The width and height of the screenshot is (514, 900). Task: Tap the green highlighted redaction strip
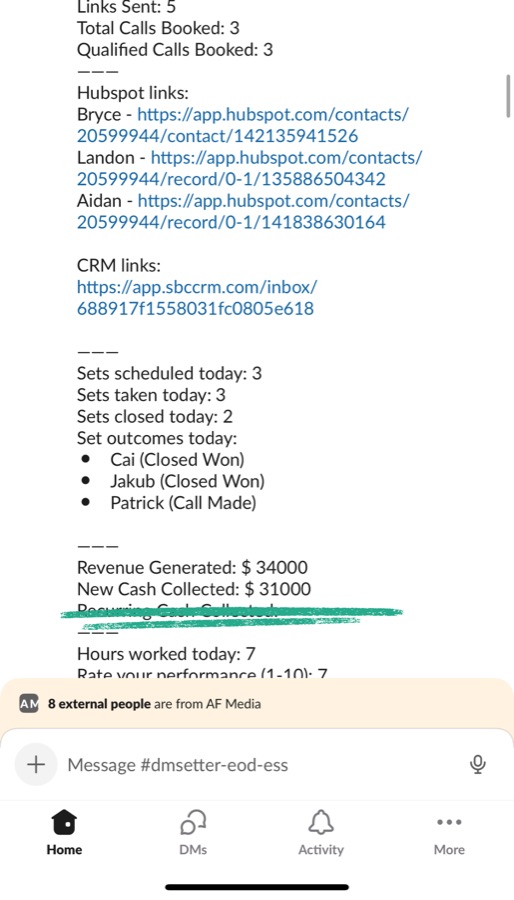click(232, 616)
